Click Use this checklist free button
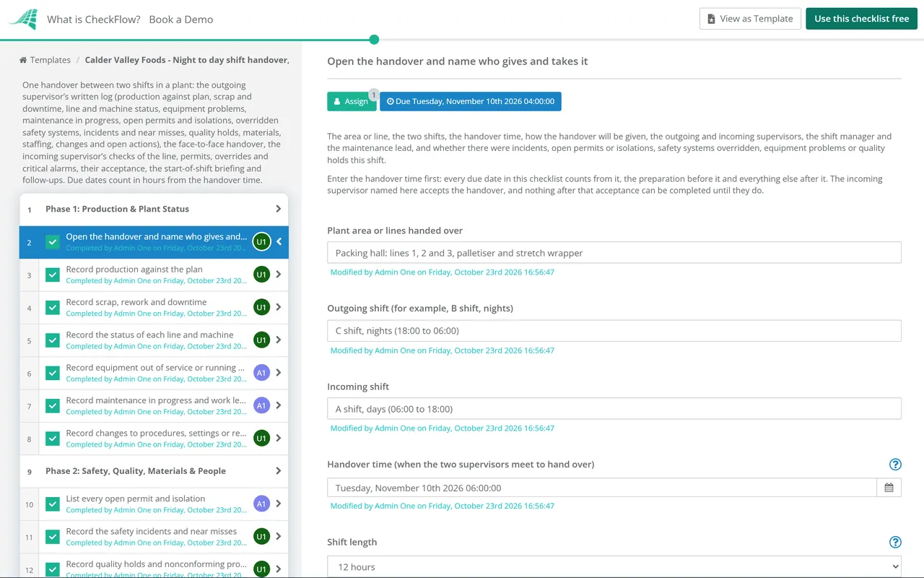This screenshot has width=924, height=578. click(x=861, y=19)
